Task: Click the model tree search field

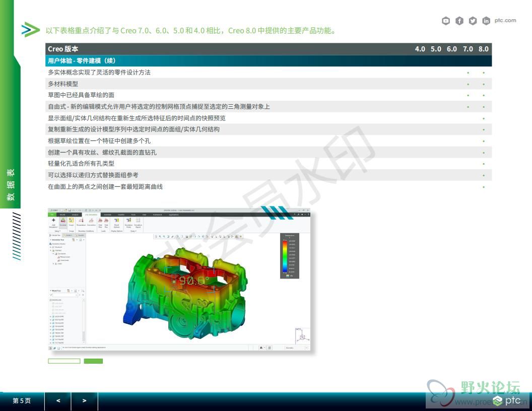Action: (65, 295)
